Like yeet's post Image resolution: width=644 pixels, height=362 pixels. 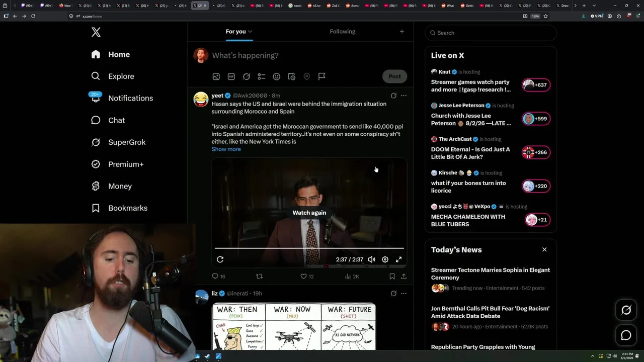click(x=307, y=277)
